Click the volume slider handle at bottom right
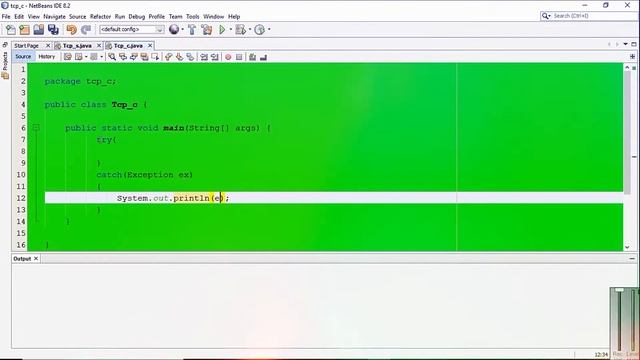Screen dimensions: 640x360 [619, 290]
